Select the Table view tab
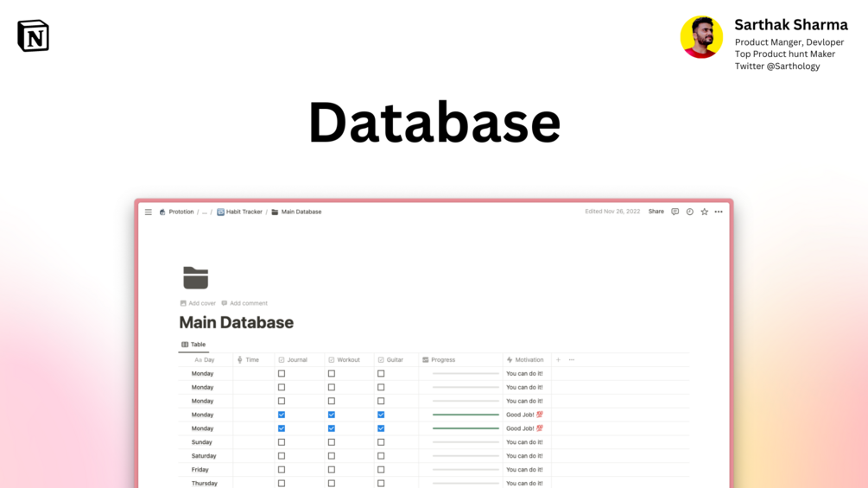Image resolution: width=868 pixels, height=488 pixels. (x=193, y=344)
